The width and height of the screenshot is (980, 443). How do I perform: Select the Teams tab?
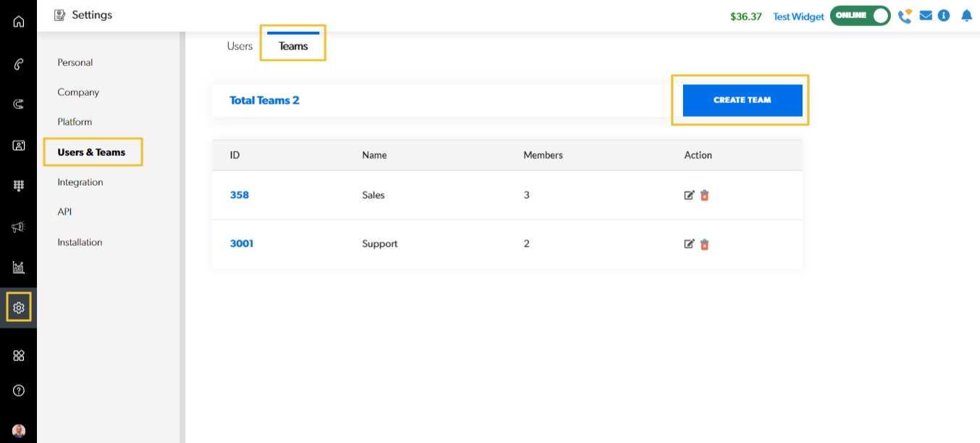[x=293, y=46]
